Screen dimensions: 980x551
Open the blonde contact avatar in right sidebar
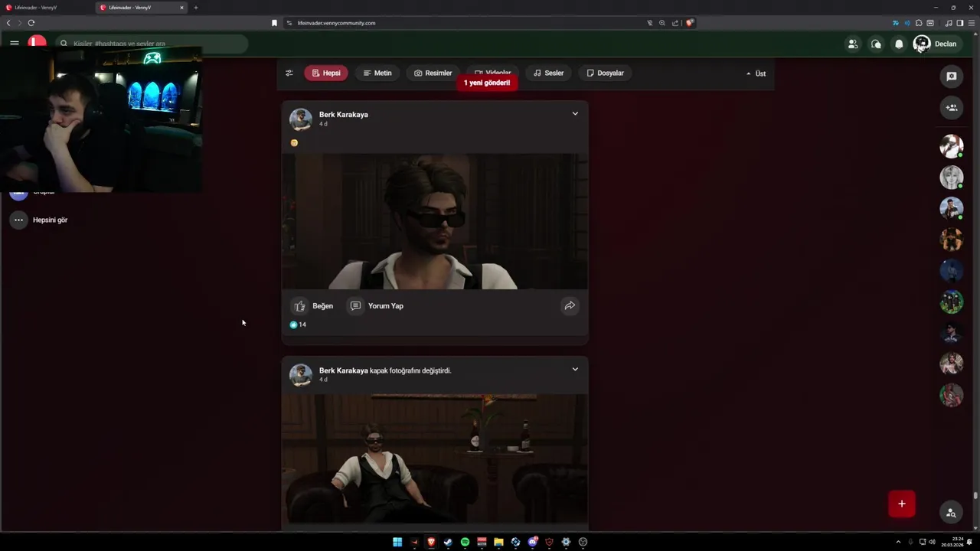coord(952,177)
